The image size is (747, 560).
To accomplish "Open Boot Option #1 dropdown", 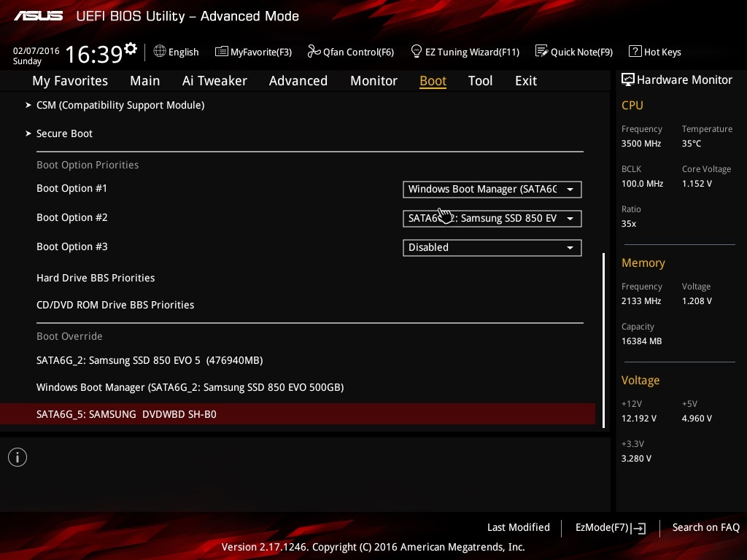I will click(492, 189).
